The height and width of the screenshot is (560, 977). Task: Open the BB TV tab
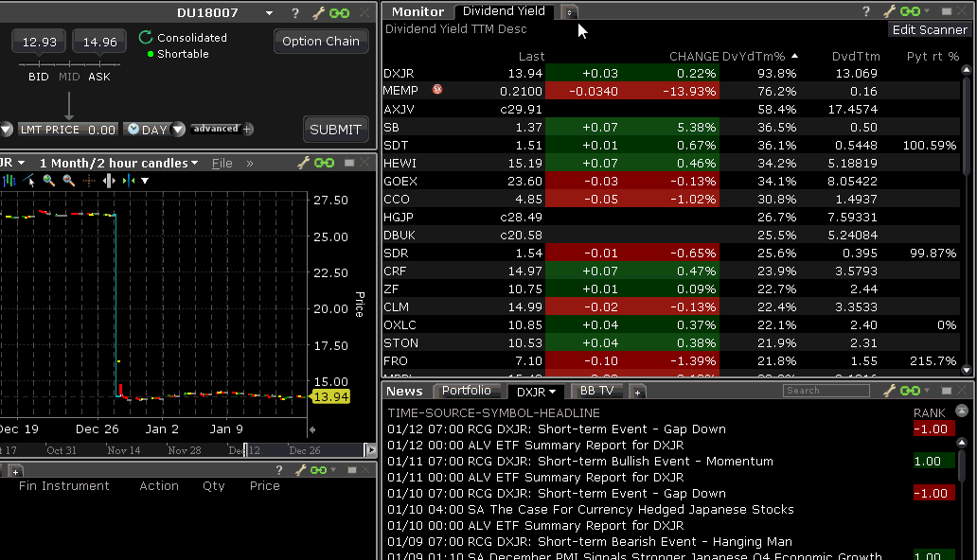(596, 391)
